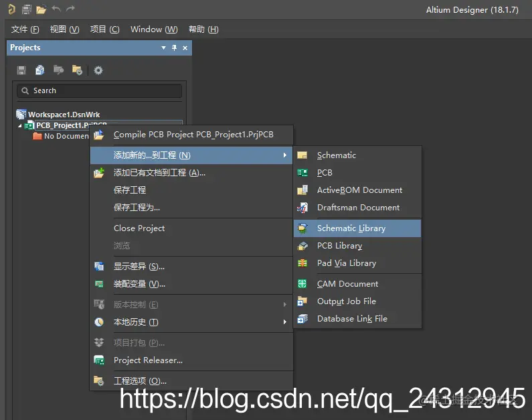Screen dimensions: 532x420
Task: Click the add existing document icon
Action: [99, 173]
